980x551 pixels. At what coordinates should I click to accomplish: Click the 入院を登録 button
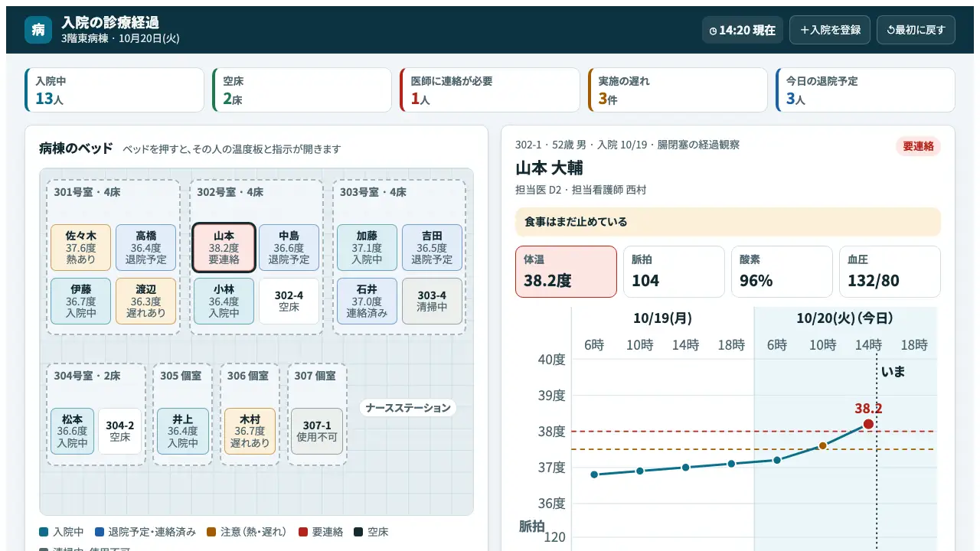tap(830, 30)
